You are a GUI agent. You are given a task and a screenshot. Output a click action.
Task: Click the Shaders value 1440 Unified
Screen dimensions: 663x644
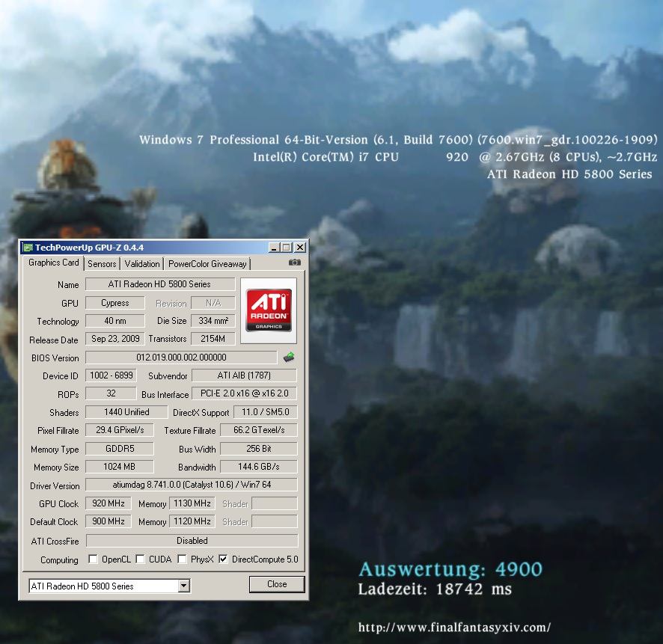(x=126, y=412)
